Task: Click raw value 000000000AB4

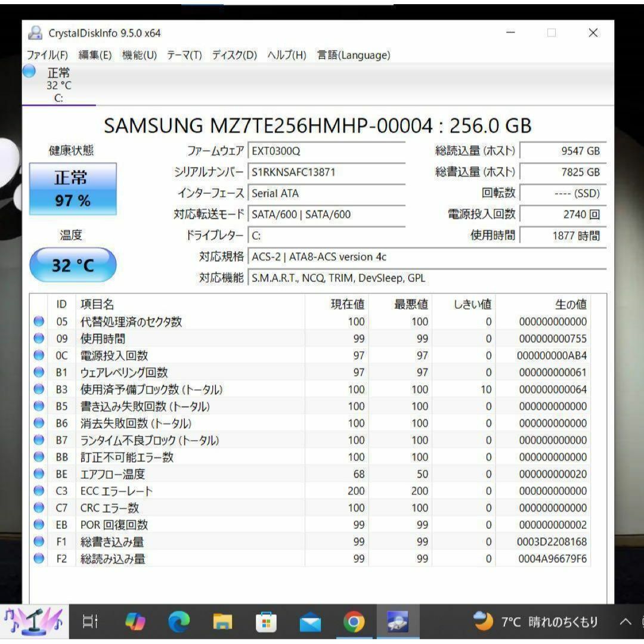Action: pyautogui.click(x=552, y=355)
